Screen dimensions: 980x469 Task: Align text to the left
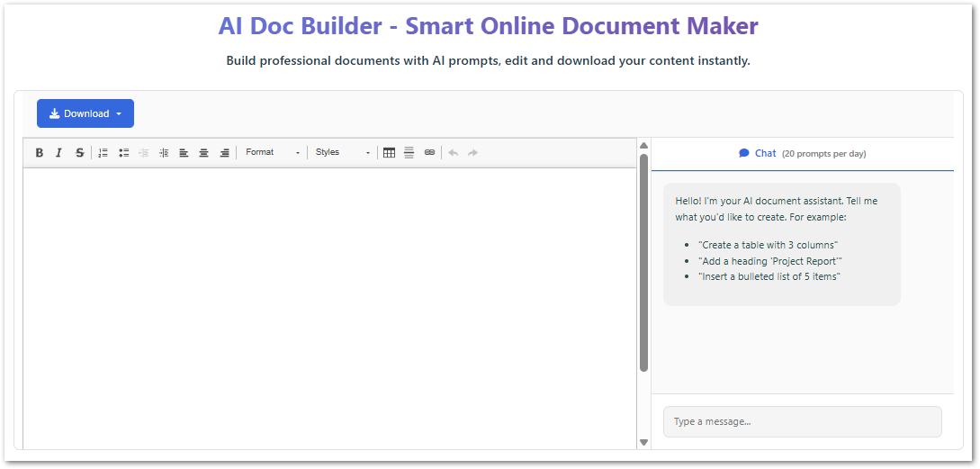(184, 152)
